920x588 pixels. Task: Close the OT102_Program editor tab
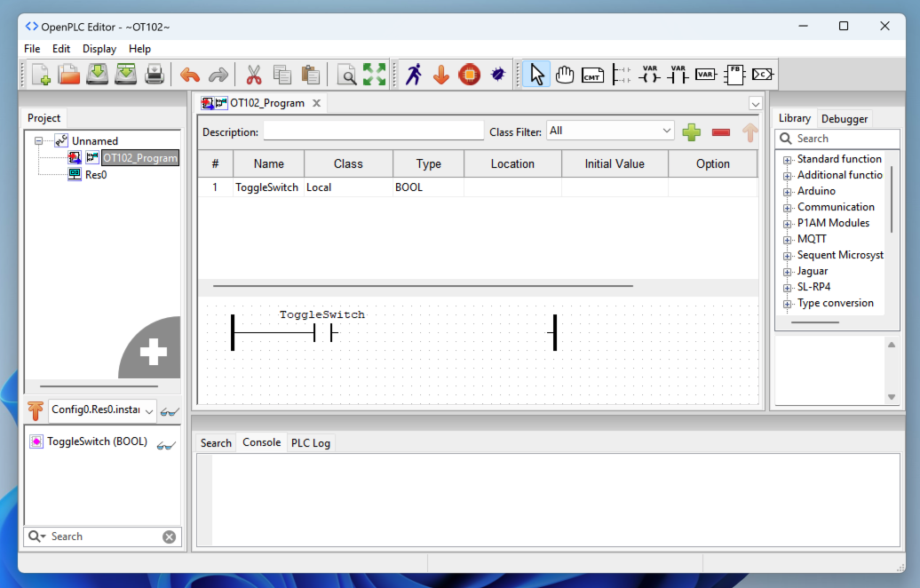click(317, 103)
